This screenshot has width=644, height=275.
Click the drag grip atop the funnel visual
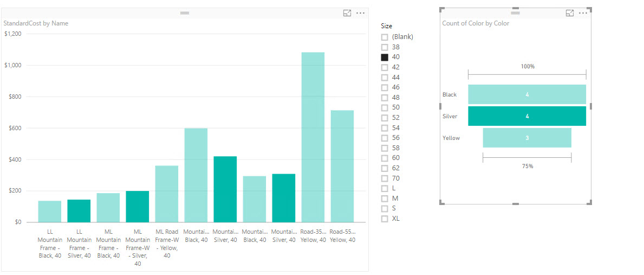[x=515, y=12]
